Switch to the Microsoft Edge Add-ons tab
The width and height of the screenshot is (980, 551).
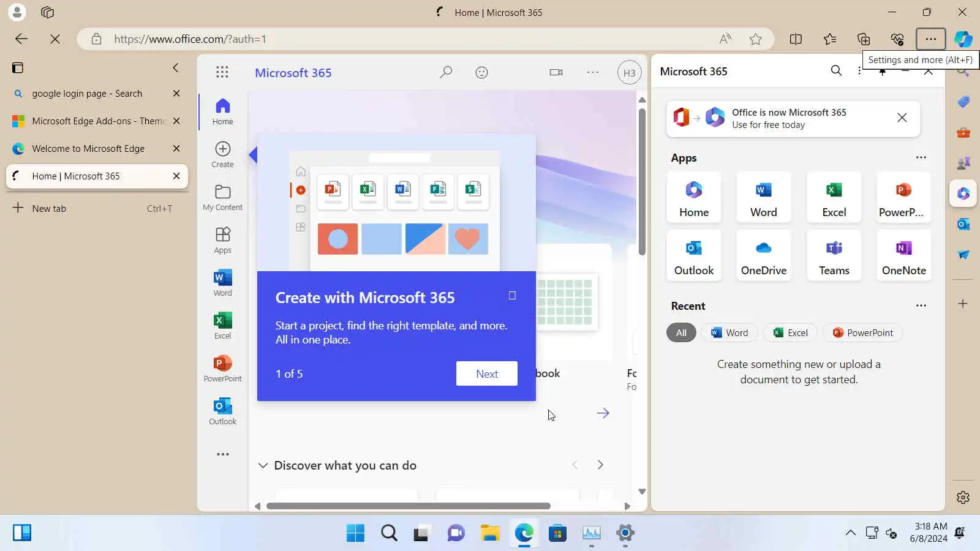pos(88,121)
